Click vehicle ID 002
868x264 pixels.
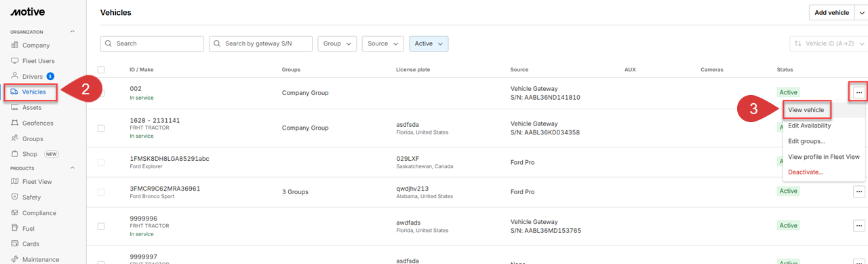point(136,88)
